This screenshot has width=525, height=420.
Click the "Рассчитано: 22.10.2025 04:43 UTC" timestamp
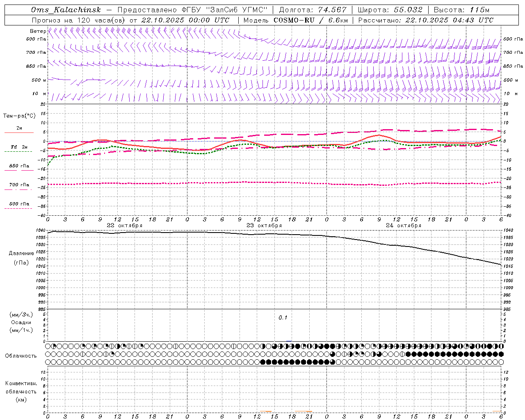pyautogui.click(x=426, y=20)
